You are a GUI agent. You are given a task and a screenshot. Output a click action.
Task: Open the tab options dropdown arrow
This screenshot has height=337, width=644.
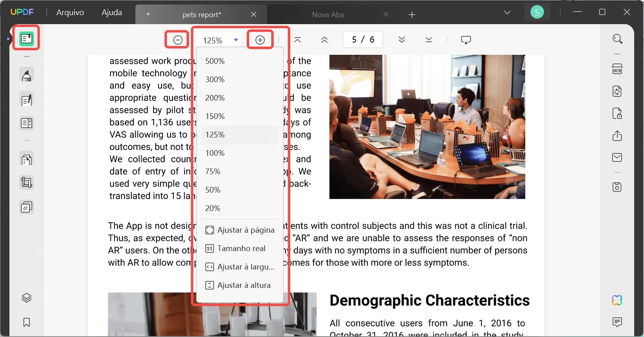click(x=148, y=14)
